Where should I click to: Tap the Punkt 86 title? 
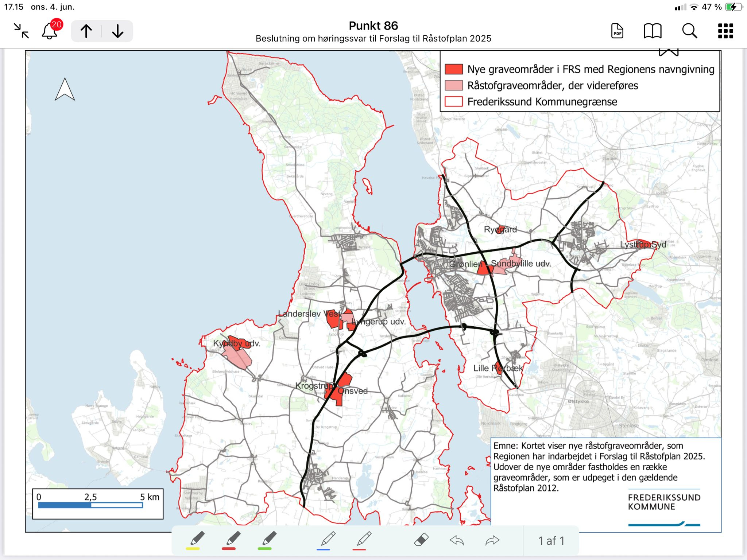click(373, 26)
